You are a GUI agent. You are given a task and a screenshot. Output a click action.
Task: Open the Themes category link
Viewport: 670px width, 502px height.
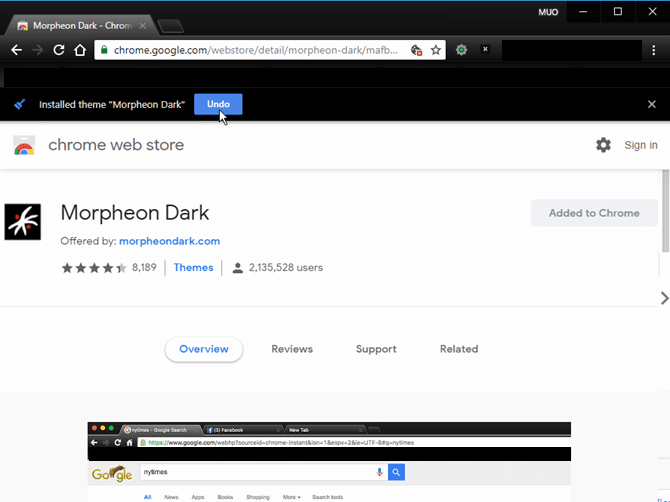[193, 267]
